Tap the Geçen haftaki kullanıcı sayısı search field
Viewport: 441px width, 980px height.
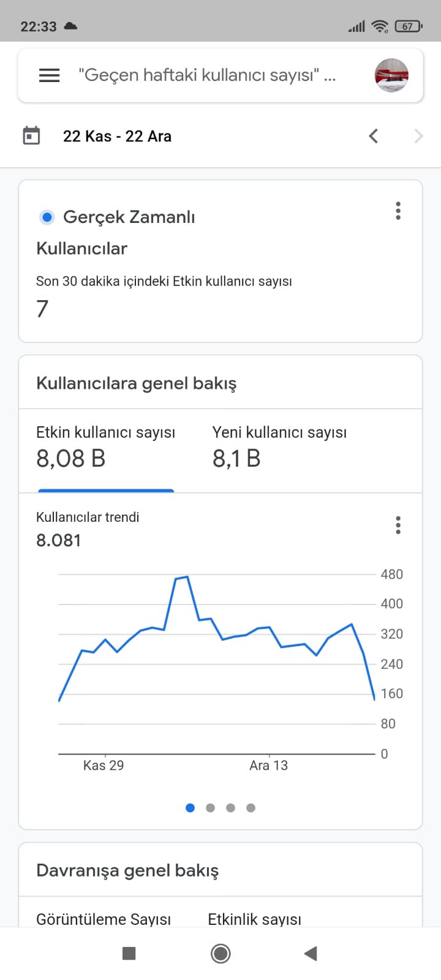pos(207,75)
